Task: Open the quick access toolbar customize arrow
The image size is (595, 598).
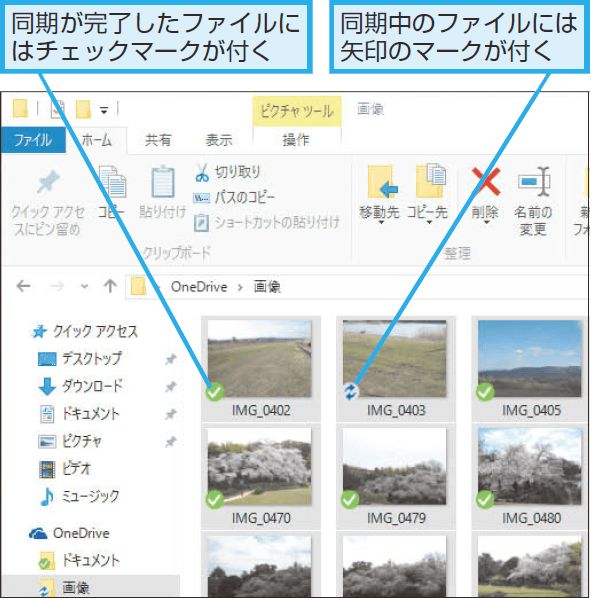Action: click(x=104, y=111)
